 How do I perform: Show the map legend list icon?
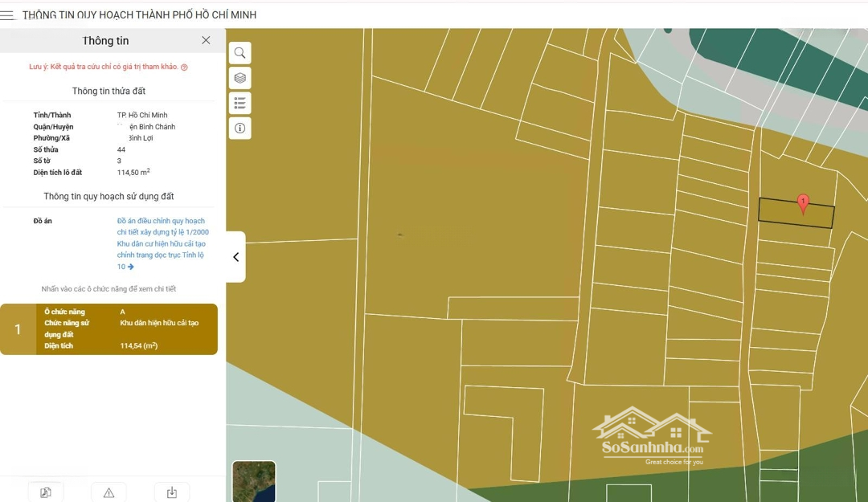pyautogui.click(x=240, y=103)
